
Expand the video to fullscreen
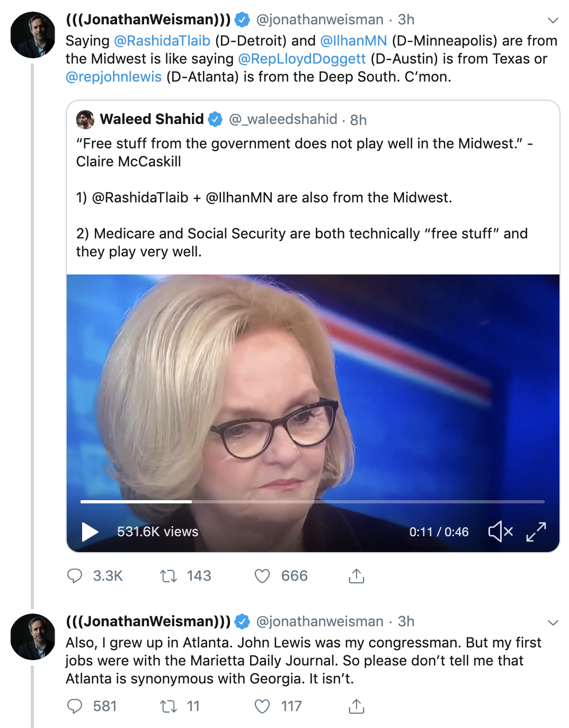[x=536, y=531]
